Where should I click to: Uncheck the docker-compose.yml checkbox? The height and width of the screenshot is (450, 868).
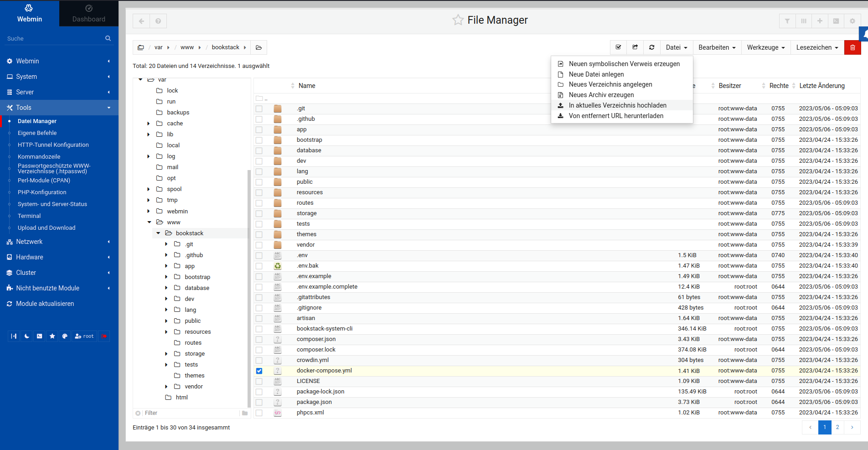(x=259, y=371)
